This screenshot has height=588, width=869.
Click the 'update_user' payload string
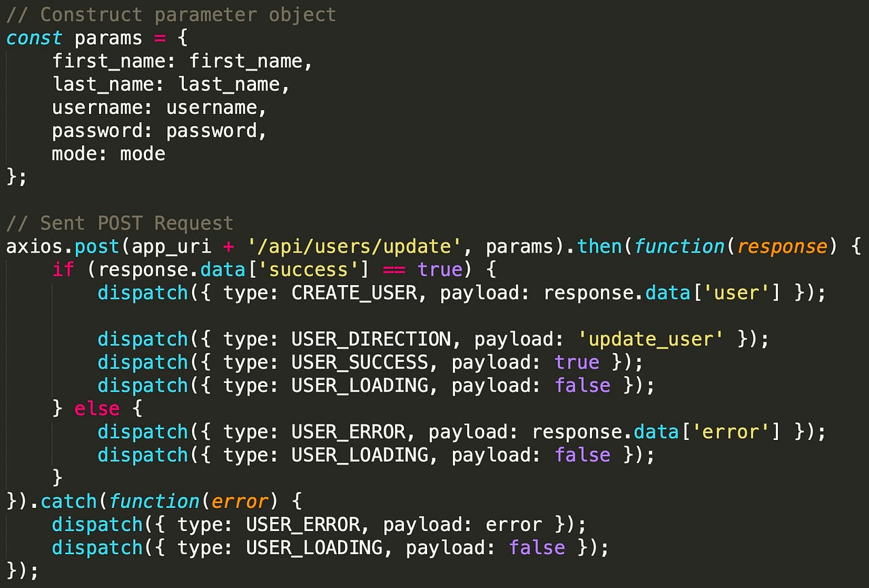650,339
